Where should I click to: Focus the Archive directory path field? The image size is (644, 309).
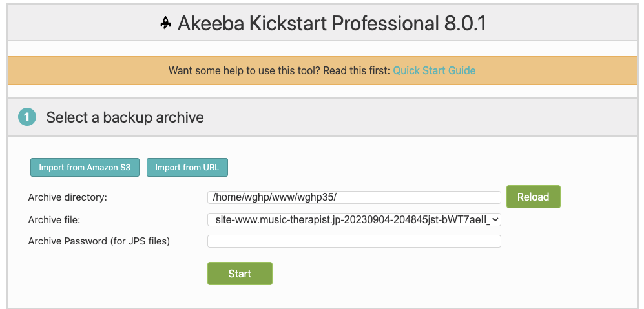pos(354,197)
